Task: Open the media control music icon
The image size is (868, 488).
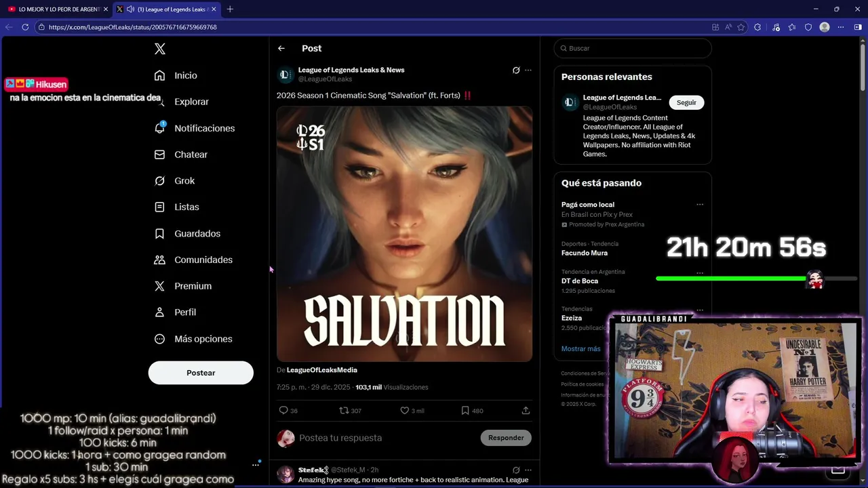Action: coord(776,27)
